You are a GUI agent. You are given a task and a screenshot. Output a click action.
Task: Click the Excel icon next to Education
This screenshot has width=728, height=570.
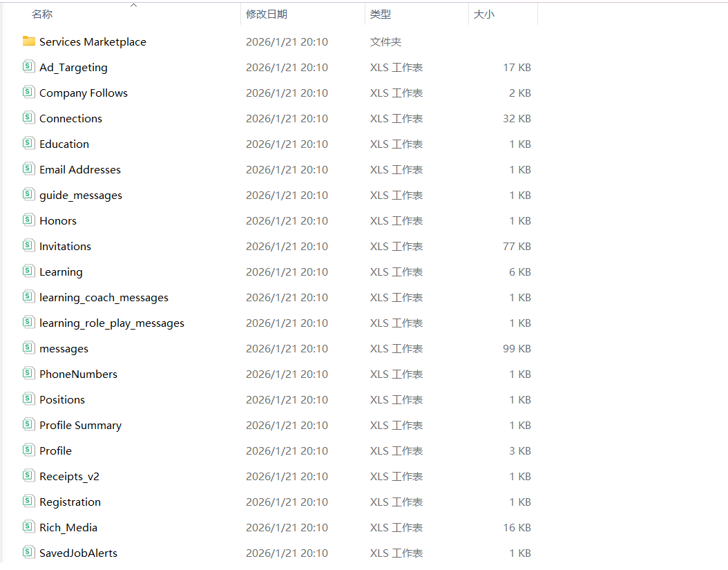28,143
